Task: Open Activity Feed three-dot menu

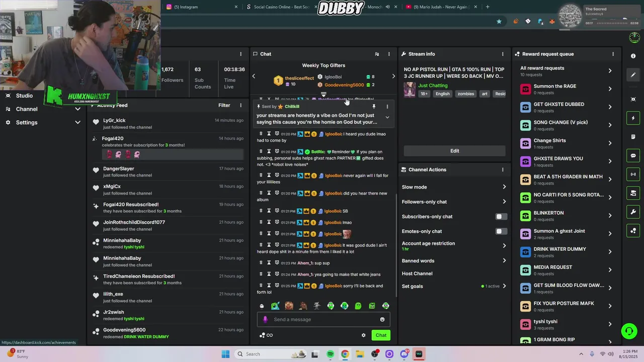Action: 240,106
